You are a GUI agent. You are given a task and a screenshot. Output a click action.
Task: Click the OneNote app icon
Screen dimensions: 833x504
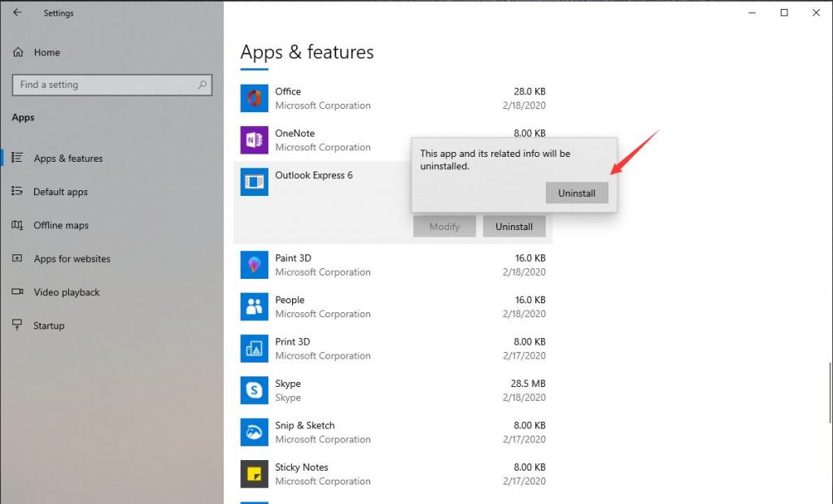254,140
